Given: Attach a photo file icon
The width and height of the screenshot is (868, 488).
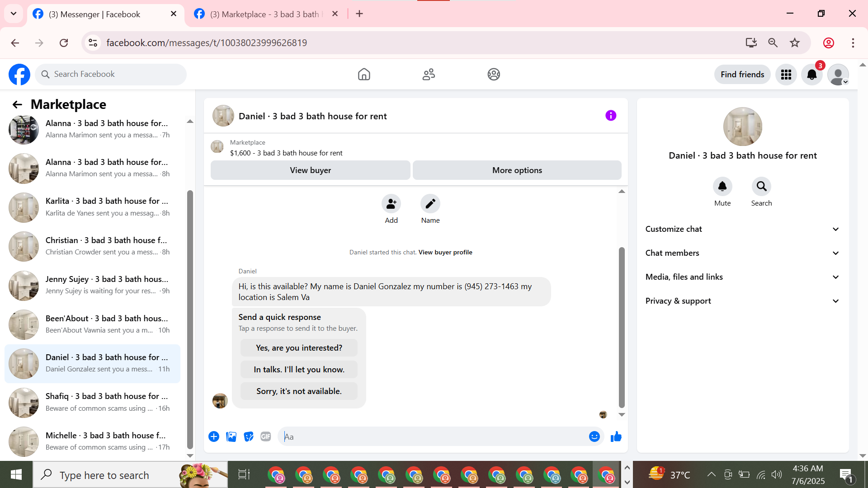Looking at the screenshot, I should click(231, 437).
